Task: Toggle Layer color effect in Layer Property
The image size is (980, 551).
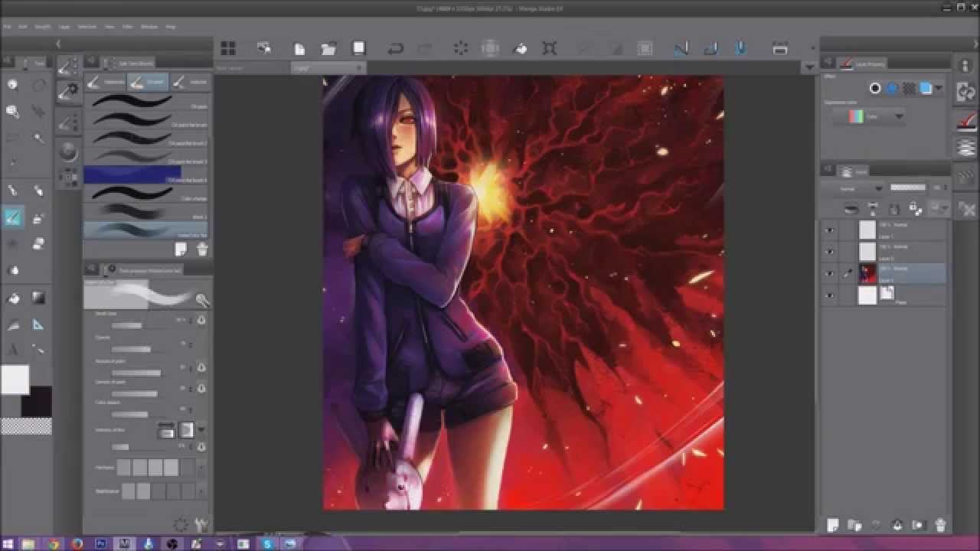Action: (x=926, y=88)
